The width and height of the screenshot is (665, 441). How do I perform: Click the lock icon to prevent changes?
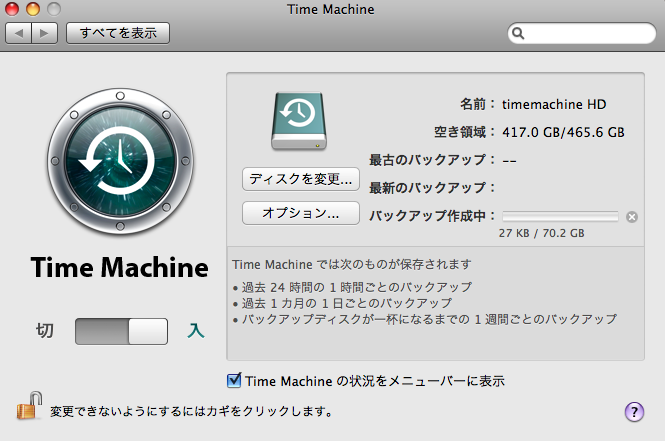pyautogui.click(x=28, y=407)
